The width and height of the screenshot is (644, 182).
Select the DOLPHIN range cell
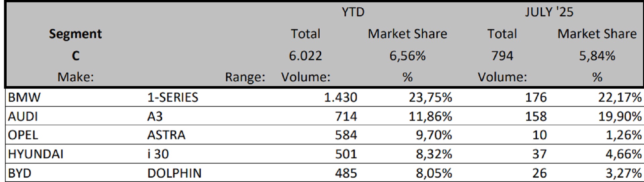pos(174,173)
